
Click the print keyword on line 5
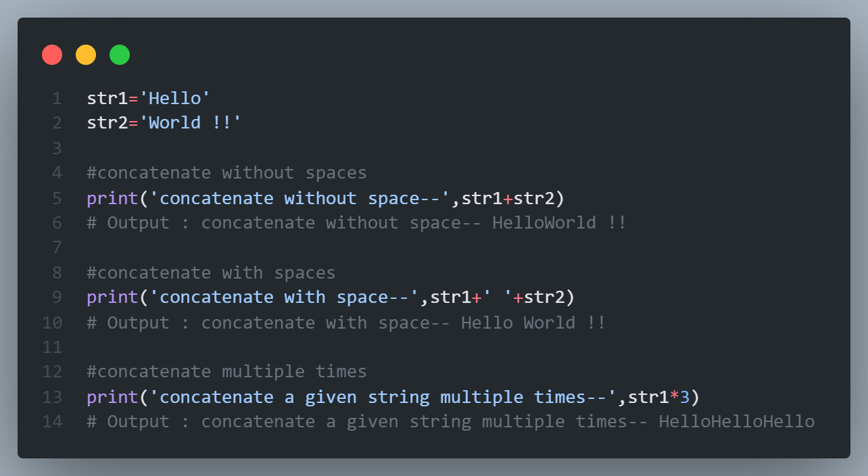click(x=113, y=198)
